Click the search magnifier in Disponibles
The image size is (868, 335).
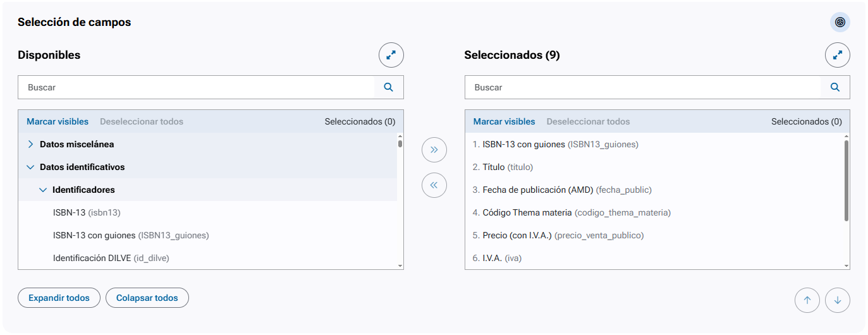pos(388,87)
